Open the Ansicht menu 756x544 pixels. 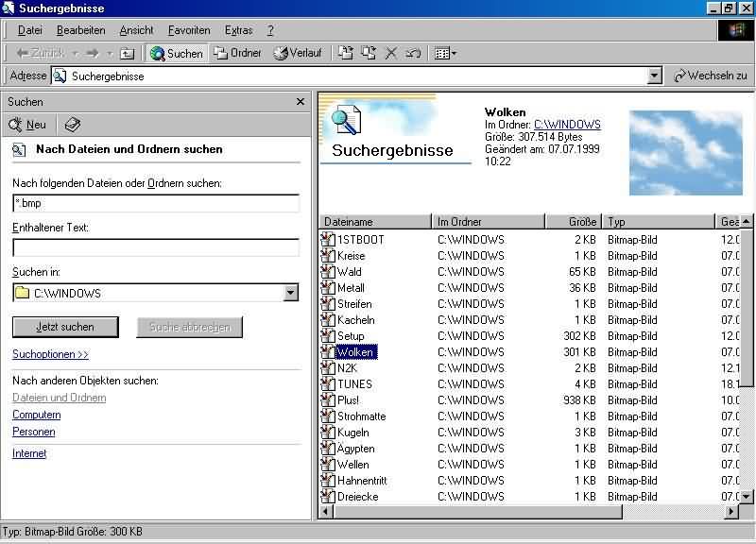pyautogui.click(x=136, y=30)
